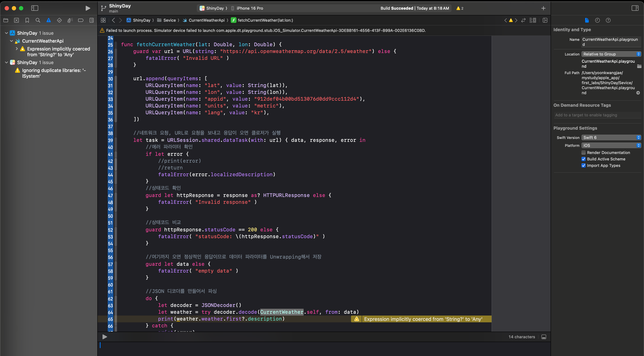Toggle code review compare arrows
Image resolution: width=644 pixels, height=356 pixels.
tap(523, 20)
